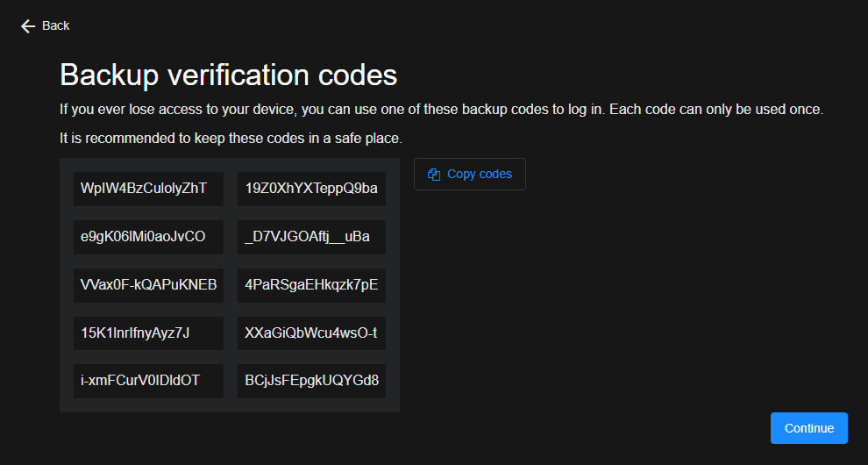868x465 pixels.
Task: Click the Back link text
Action: (55, 25)
